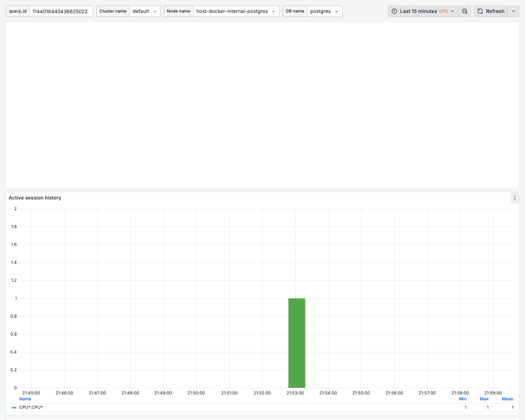Viewport: 525px width, 420px height.
Task: Click the DB name variable label
Action: click(295, 11)
